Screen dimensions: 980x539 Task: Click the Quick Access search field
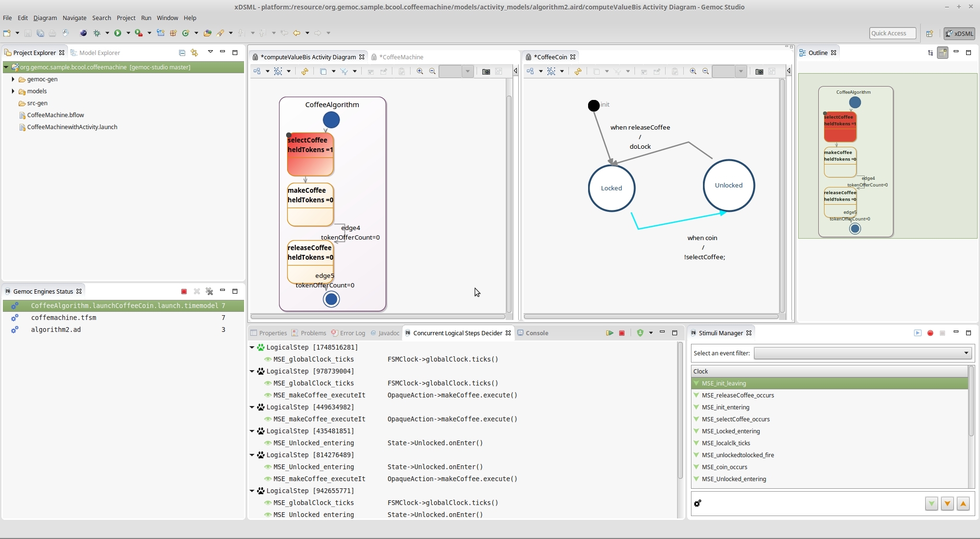(892, 33)
